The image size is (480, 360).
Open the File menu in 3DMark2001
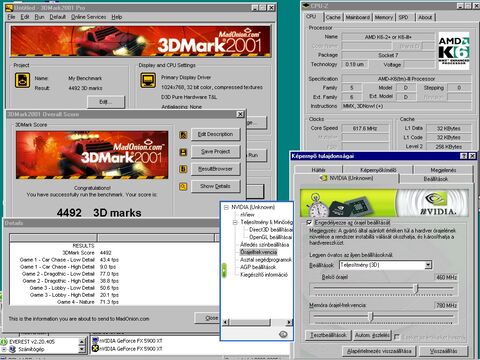(x=11, y=17)
